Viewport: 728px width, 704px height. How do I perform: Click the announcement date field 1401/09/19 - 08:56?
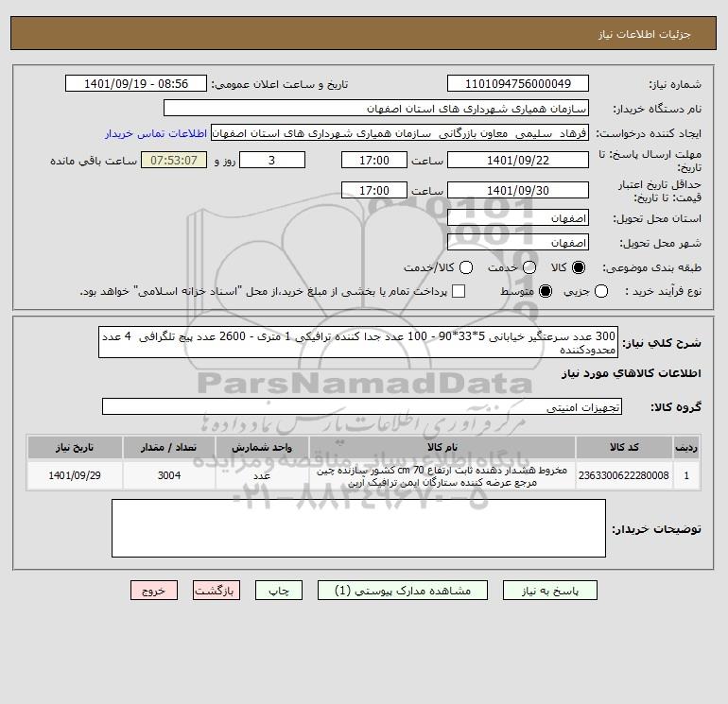136,83
